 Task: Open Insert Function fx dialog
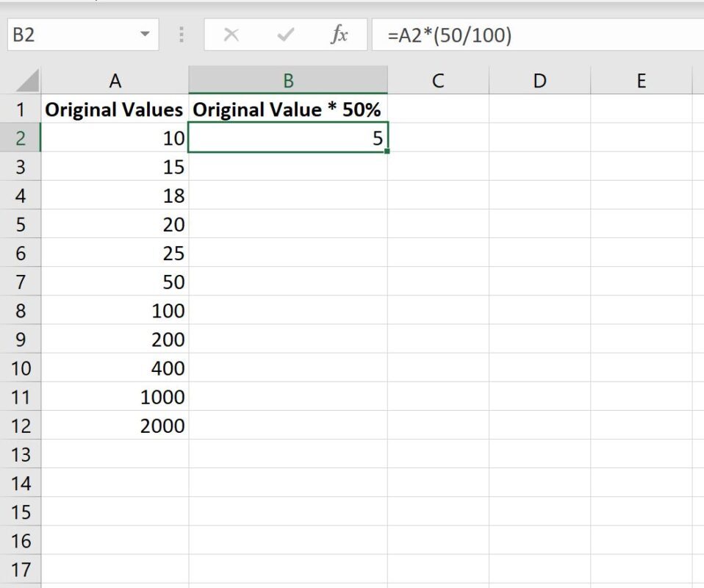[x=339, y=35]
